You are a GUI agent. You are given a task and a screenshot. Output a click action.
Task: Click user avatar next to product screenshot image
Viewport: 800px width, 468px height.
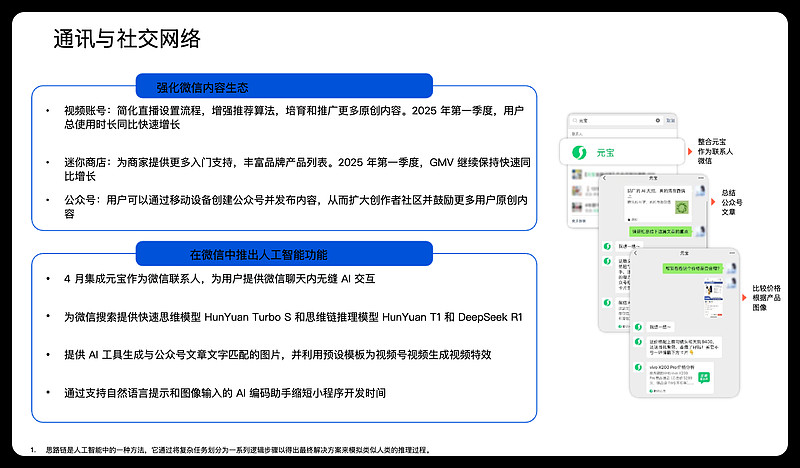coord(732,283)
